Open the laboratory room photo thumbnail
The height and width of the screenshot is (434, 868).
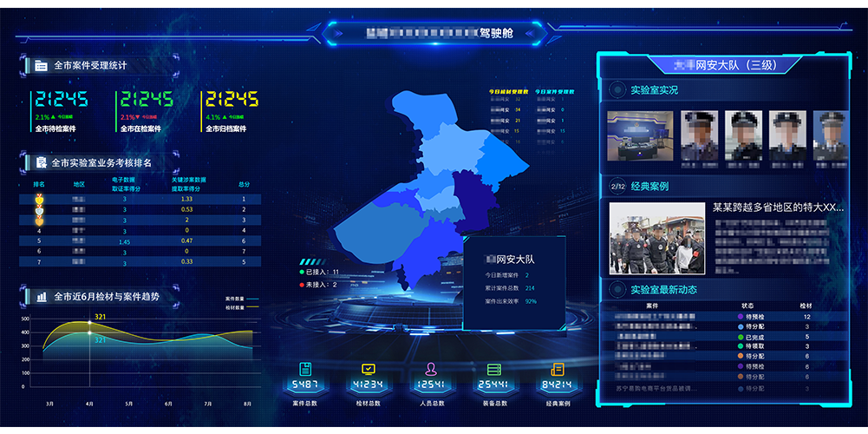(x=640, y=135)
